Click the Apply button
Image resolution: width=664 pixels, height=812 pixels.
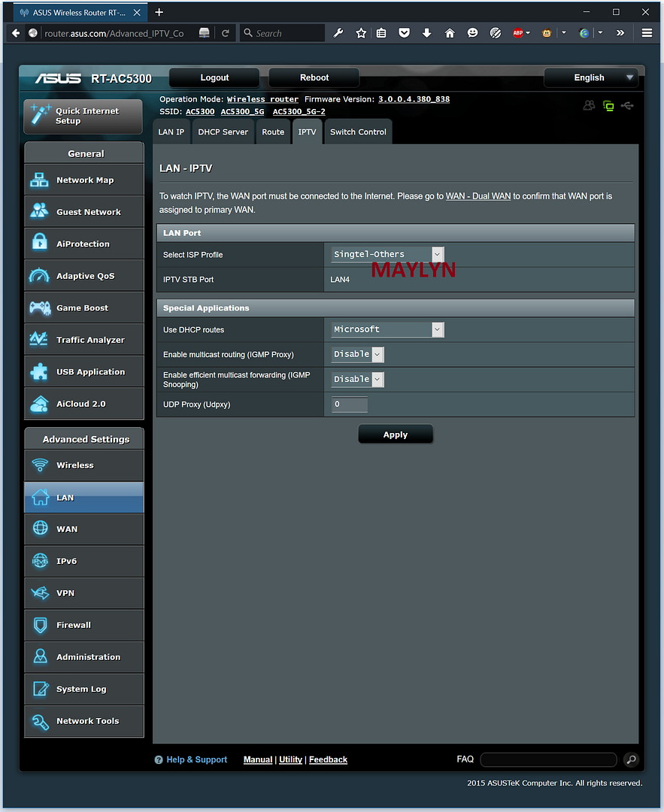tap(395, 435)
